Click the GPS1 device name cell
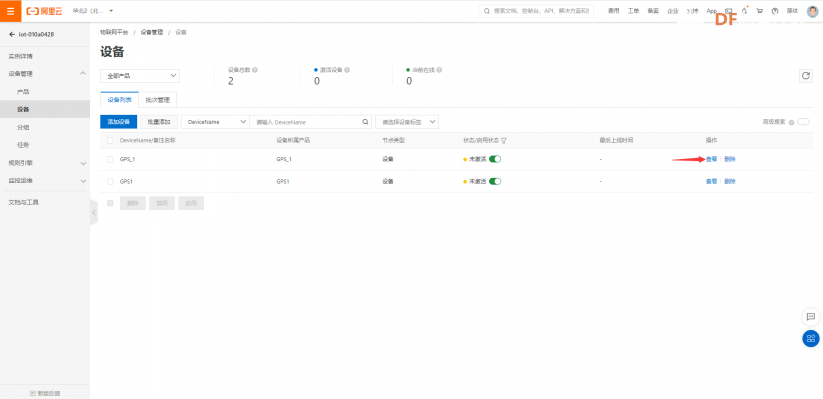The height and width of the screenshot is (399, 823). (126, 181)
